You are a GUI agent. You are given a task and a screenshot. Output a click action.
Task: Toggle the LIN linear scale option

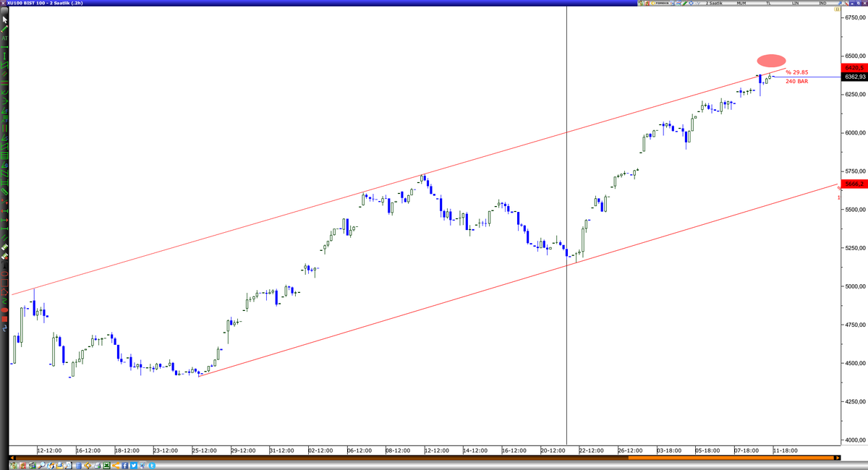pos(796,4)
